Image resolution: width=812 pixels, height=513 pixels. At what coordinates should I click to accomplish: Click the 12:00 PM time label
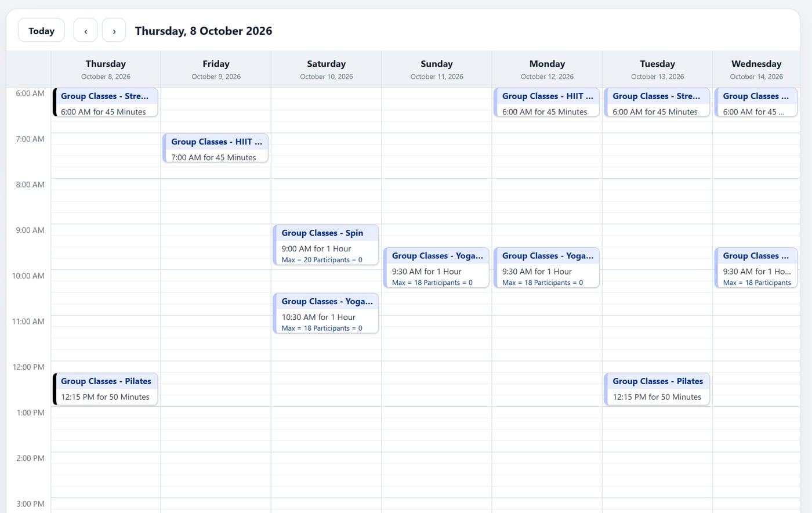[x=28, y=367]
